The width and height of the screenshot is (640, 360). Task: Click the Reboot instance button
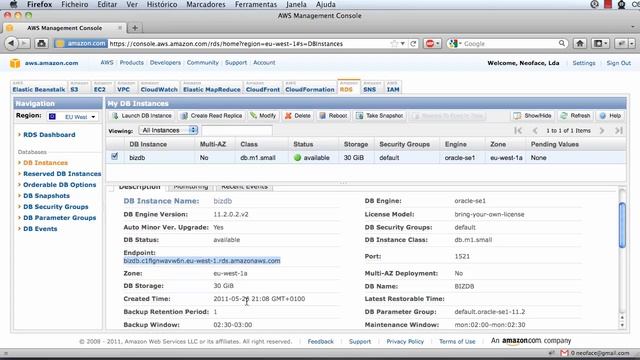(x=333, y=116)
